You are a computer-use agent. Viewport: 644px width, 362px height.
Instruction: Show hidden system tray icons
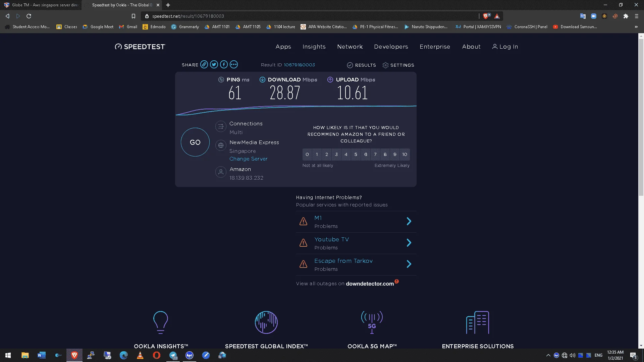(x=548, y=355)
